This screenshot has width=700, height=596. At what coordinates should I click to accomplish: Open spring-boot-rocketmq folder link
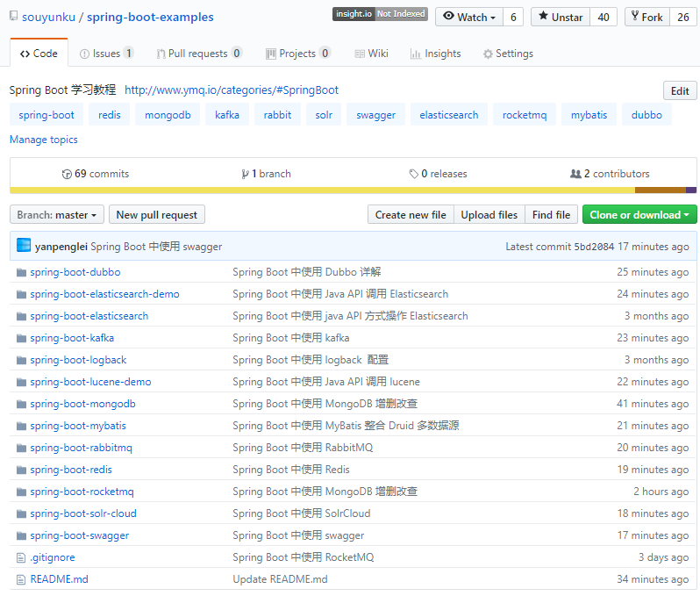pyautogui.click(x=82, y=492)
